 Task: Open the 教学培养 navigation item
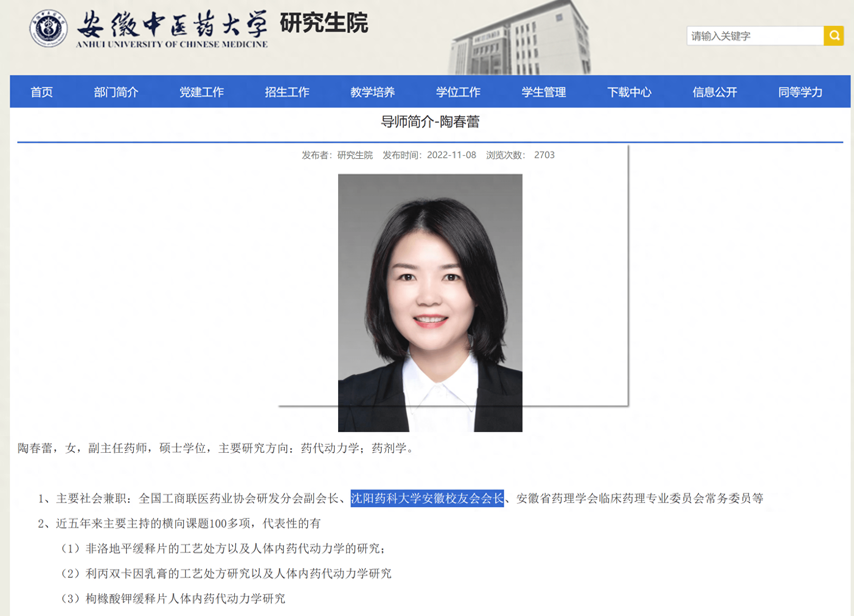[x=372, y=92]
